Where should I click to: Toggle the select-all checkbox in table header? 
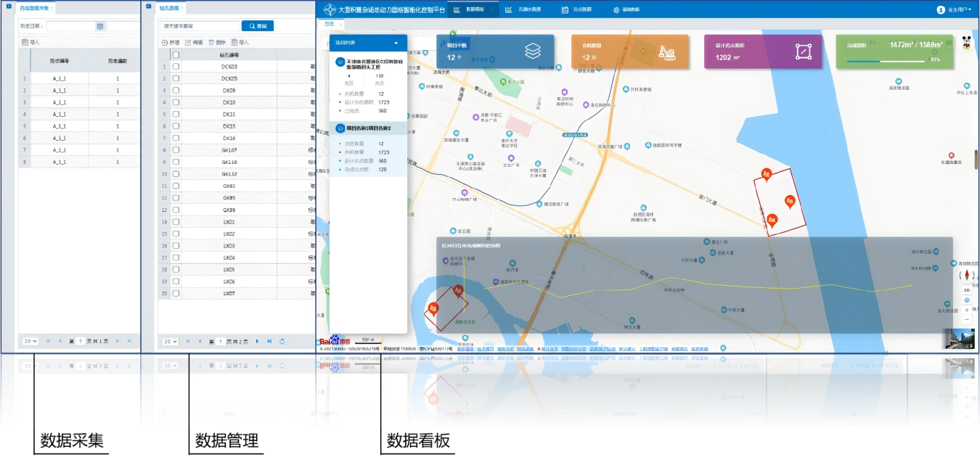pyautogui.click(x=176, y=54)
